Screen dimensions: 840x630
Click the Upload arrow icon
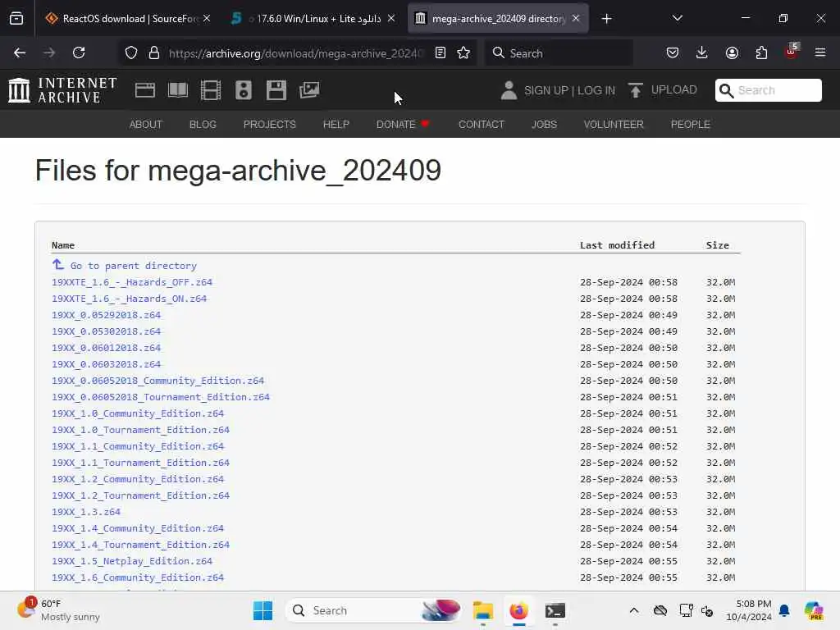(636, 90)
